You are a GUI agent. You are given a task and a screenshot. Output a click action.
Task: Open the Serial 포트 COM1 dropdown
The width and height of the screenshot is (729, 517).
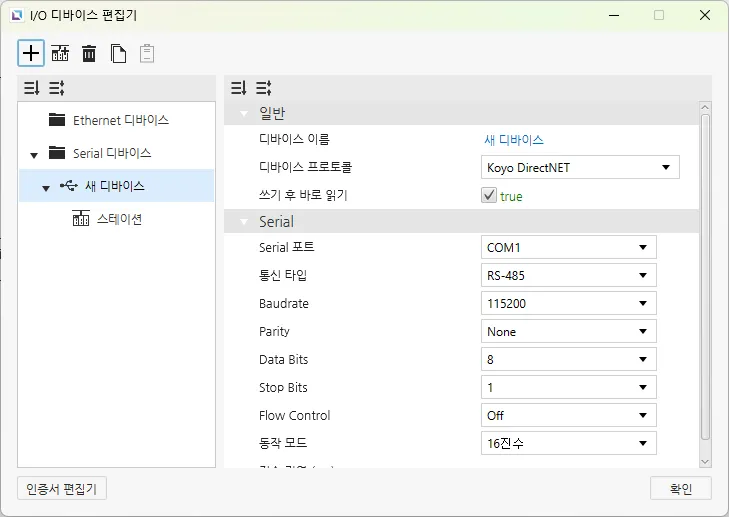point(568,247)
